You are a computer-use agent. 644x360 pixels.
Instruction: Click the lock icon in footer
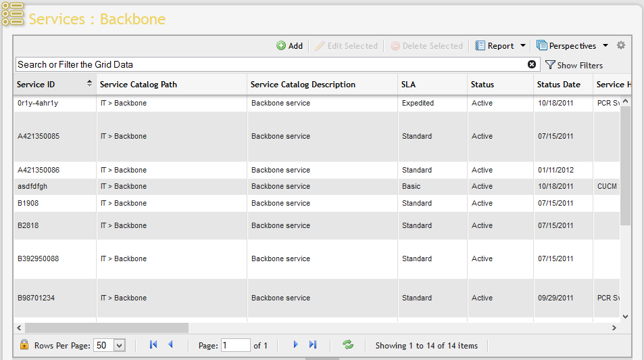coord(24,344)
